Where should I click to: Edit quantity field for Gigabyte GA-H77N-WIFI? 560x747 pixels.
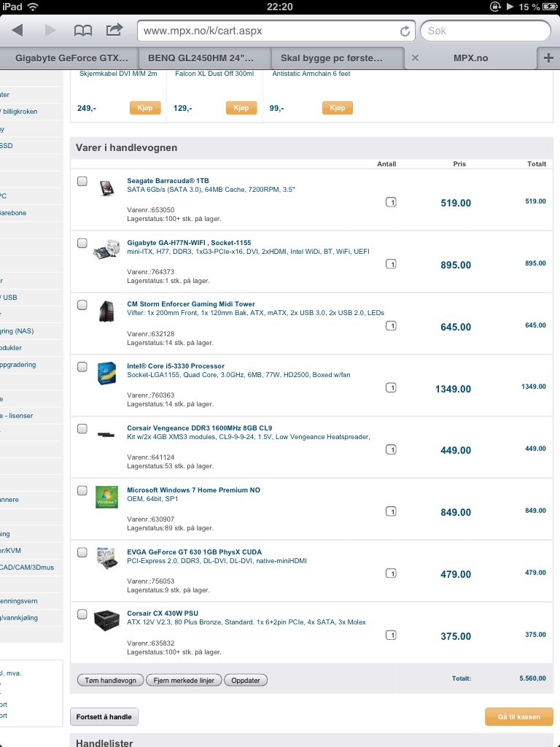(391, 264)
